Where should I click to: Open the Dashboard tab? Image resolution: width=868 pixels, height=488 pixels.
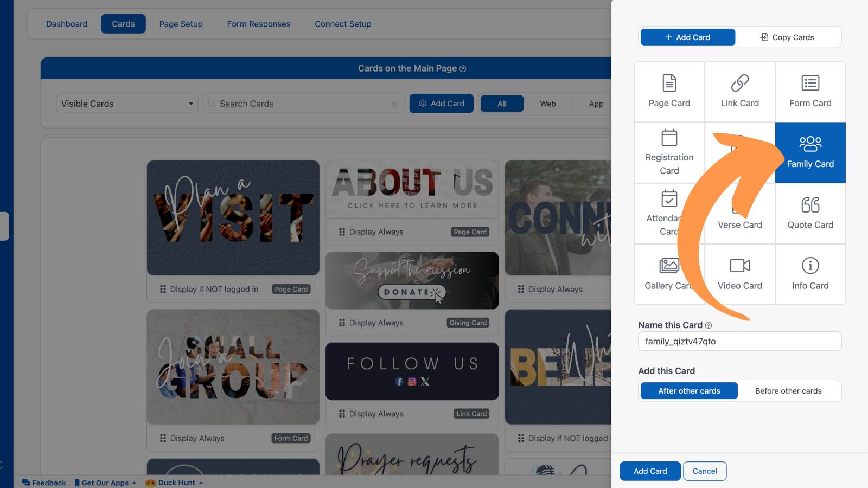(67, 24)
